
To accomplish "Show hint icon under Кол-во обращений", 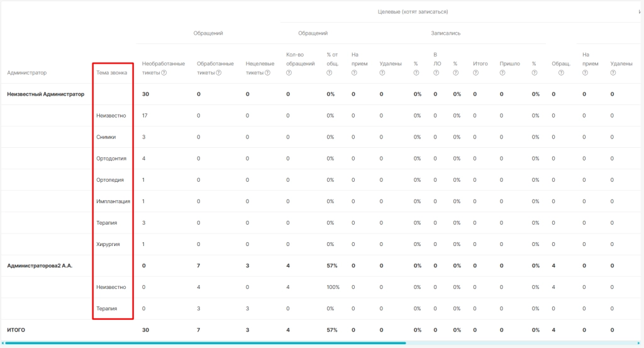I will [x=289, y=73].
